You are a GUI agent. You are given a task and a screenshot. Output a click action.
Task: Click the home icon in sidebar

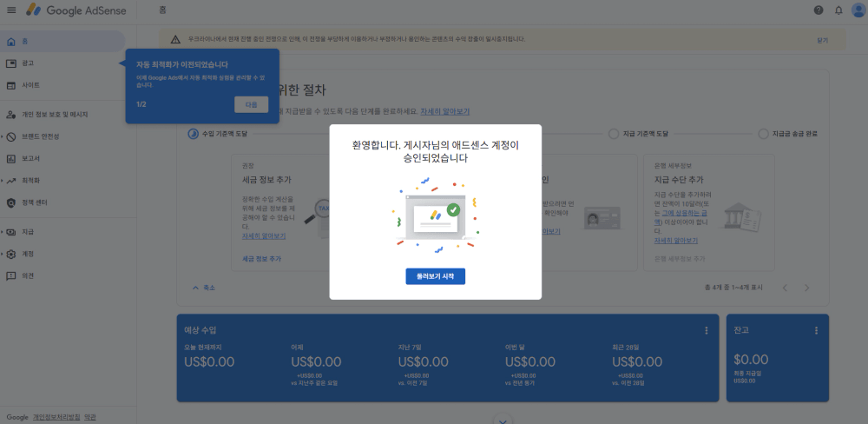tap(11, 42)
